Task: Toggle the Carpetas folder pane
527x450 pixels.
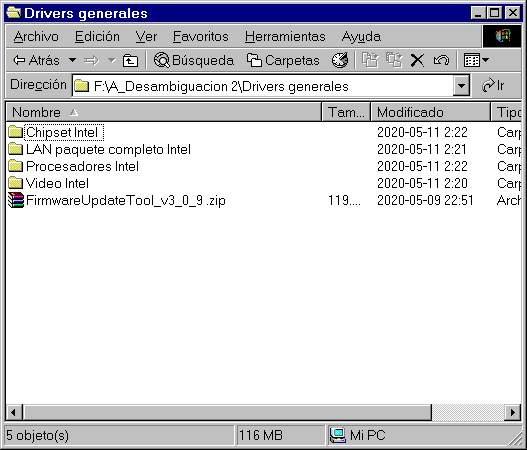Action: pos(283,60)
